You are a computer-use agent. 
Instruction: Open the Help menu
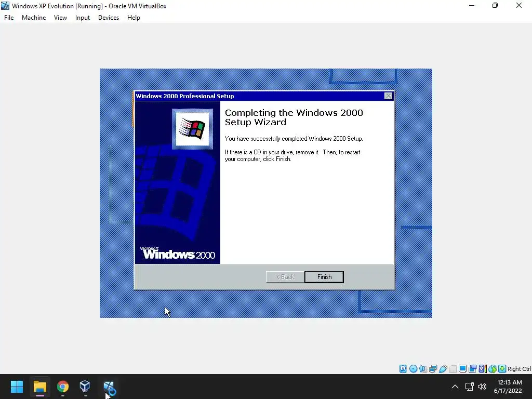coord(134,18)
